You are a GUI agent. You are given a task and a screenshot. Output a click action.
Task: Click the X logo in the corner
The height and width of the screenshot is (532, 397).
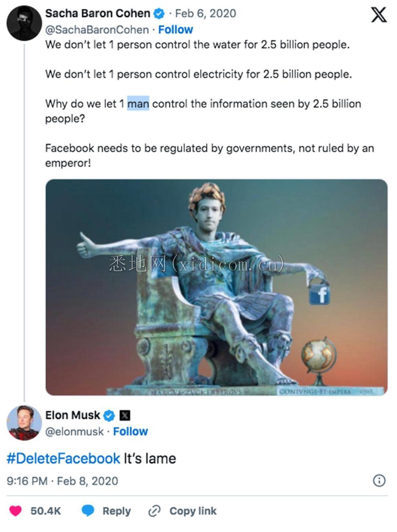(378, 15)
